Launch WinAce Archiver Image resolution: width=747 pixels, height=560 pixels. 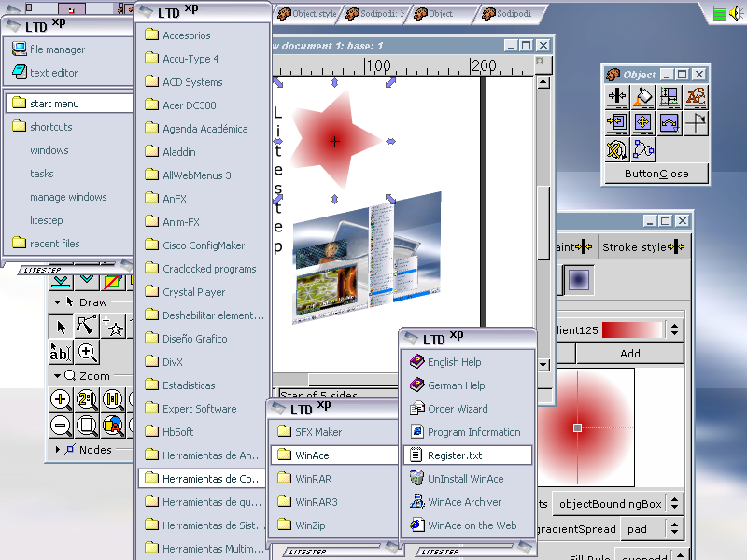(468, 502)
